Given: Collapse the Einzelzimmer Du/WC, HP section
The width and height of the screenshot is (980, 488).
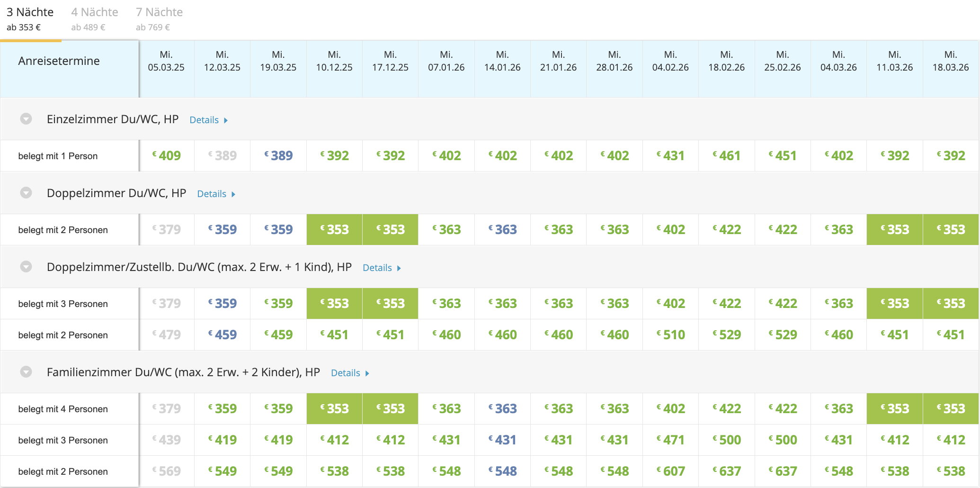Looking at the screenshot, I should (x=26, y=119).
